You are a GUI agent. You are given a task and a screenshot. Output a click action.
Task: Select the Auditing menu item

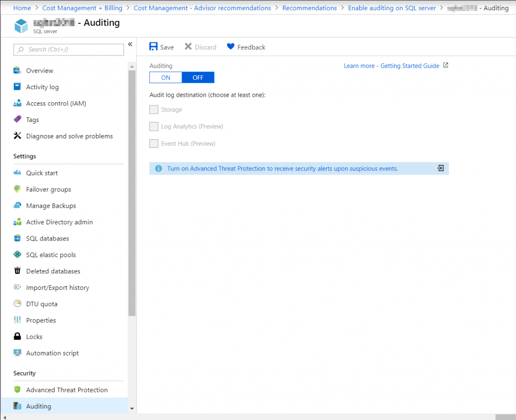pyautogui.click(x=64, y=406)
